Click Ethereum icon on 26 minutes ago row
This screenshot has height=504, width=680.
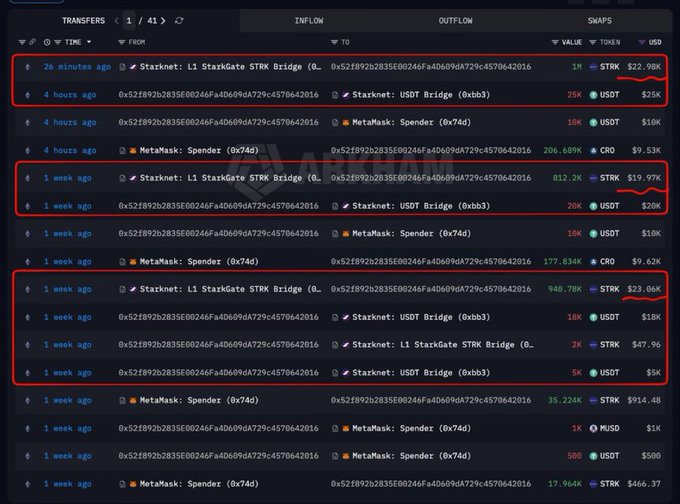pos(28,67)
